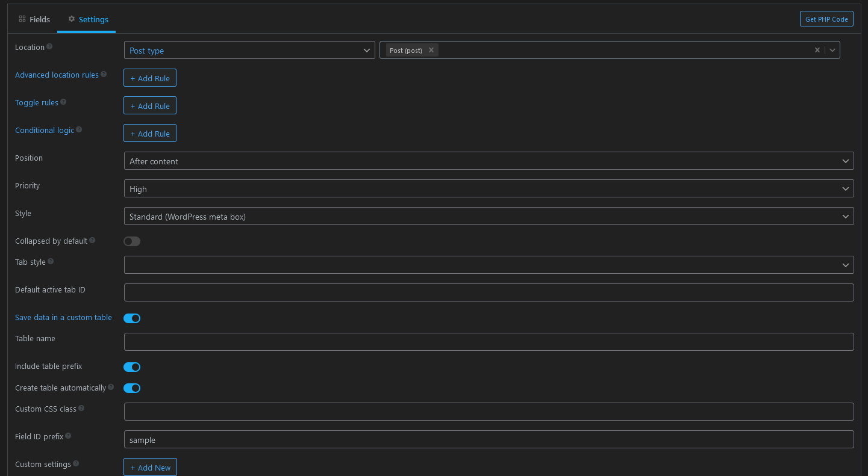Remove the Post (post) tag
The width and height of the screenshot is (868, 476).
[x=431, y=51]
